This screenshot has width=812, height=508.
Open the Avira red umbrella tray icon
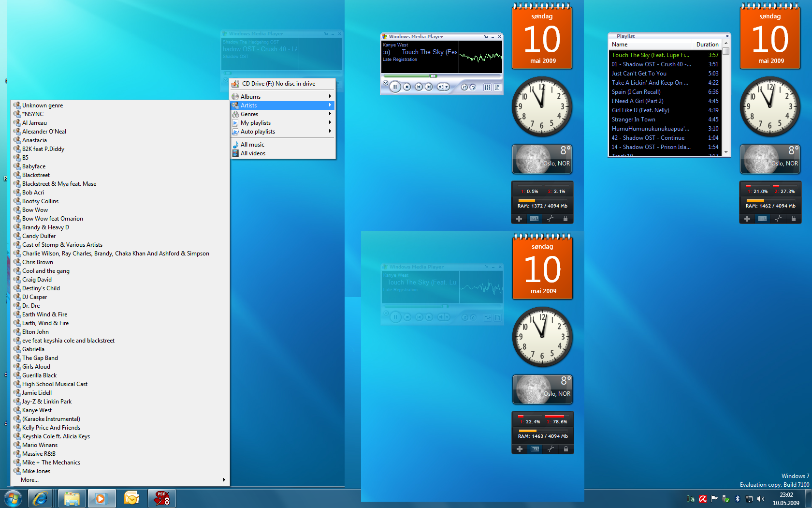[703, 499]
